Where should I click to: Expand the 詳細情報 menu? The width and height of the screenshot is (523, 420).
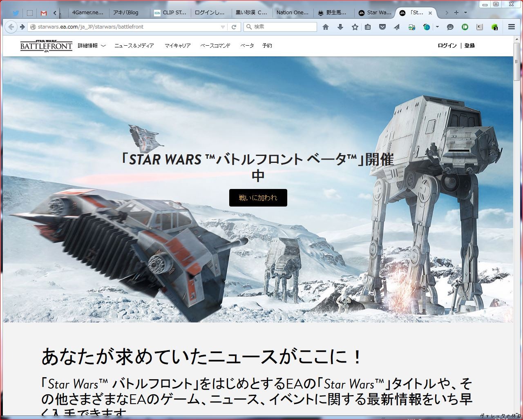[x=92, y=46]
